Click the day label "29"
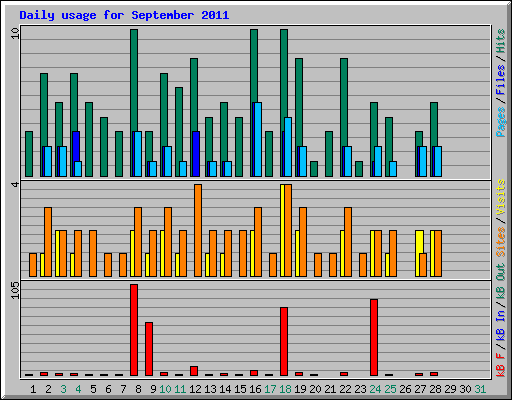This screenshot has height=400, width=512. [x=450, y=389]
